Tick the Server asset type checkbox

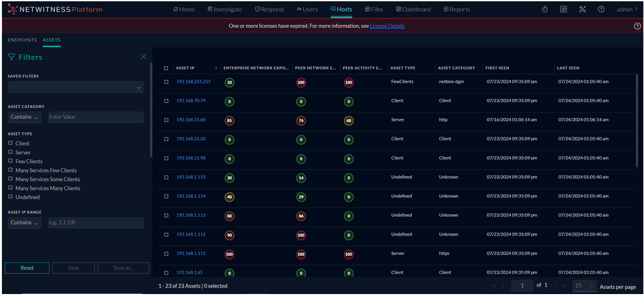pos(10,152)
